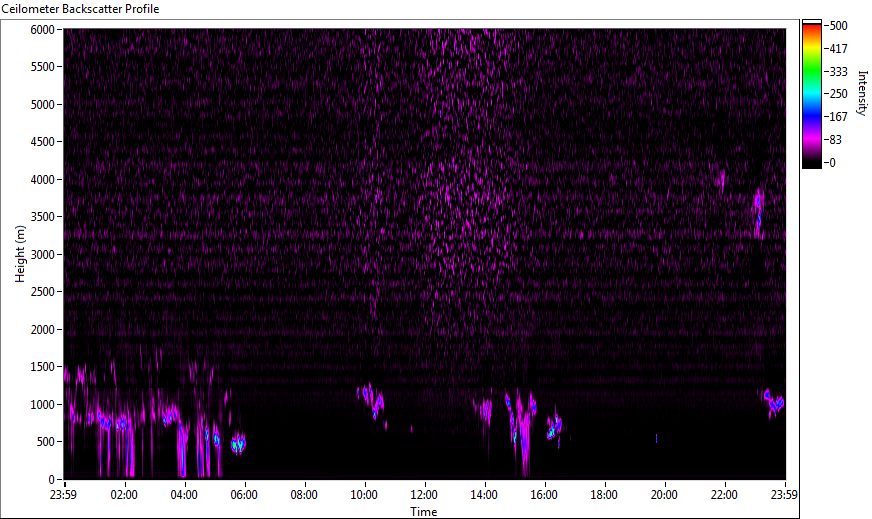This screenshot has width=872, height=519.
Task: Click the 1000 height axis value
Action: coord(42,405)
